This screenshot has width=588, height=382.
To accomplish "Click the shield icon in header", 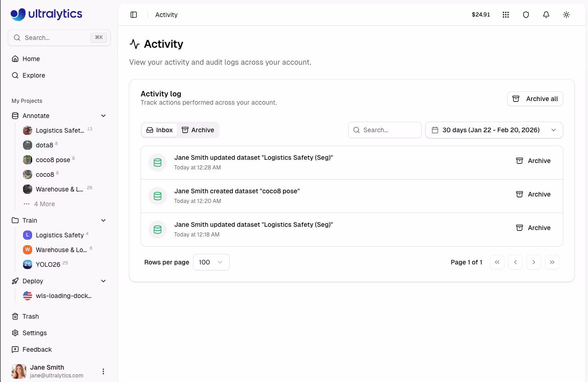I will (526, 15).
